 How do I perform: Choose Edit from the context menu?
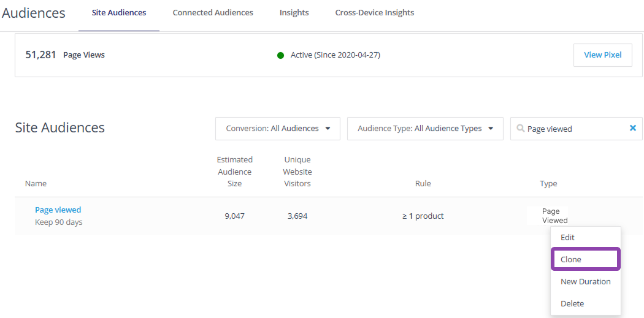568,237
